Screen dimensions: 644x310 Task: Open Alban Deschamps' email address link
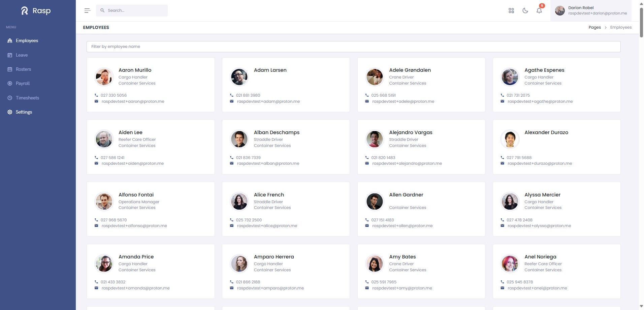[268, 163]
